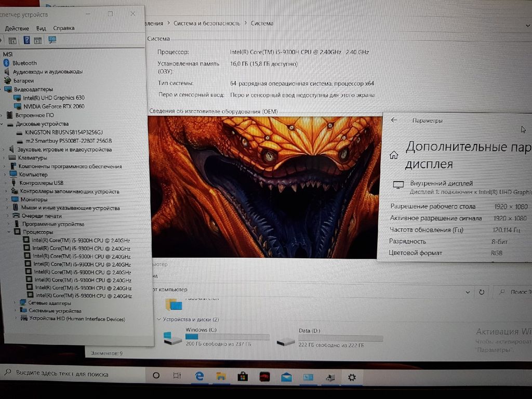Select the MSI root node in Device Manager
Viewport: 532px width, 399px height.
[x=7, y=54]
